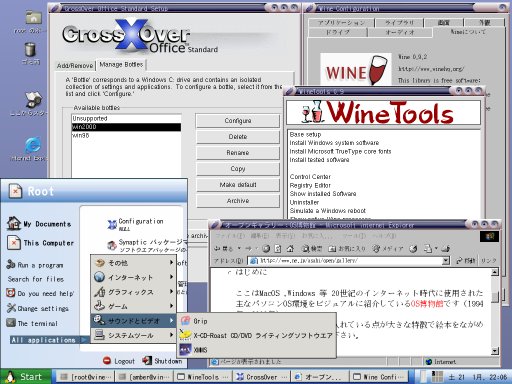Select the win98 bottle in the list
The width and height of the screenshot is (512, 384).
(126, 135)
